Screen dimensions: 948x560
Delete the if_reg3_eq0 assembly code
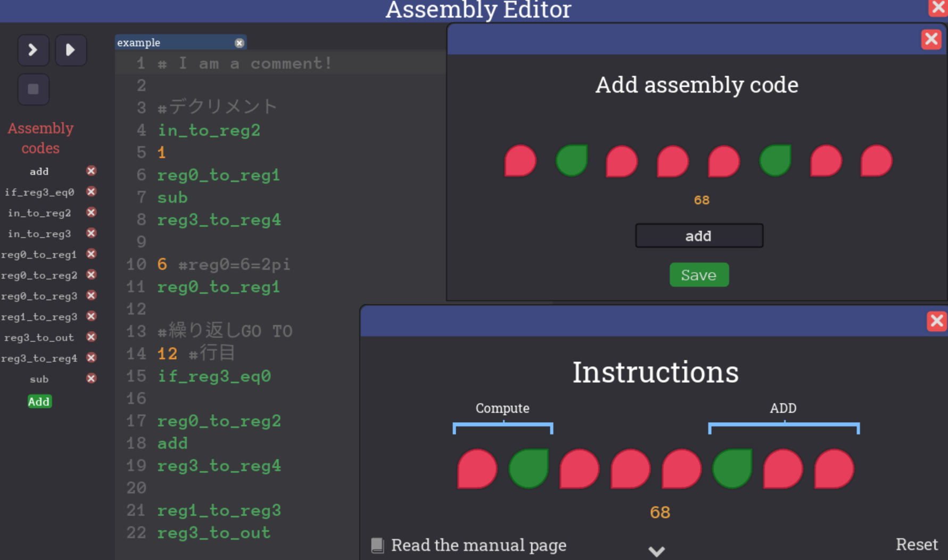click(92, 192)
